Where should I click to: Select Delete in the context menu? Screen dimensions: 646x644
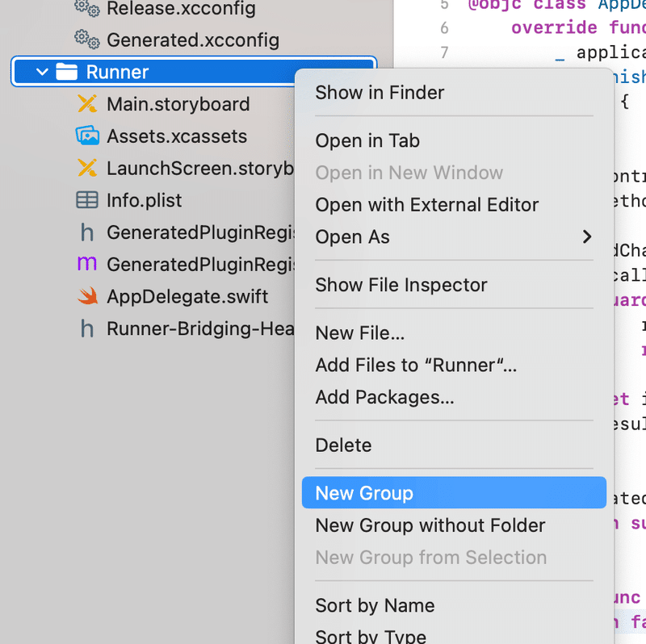[454, 445]
